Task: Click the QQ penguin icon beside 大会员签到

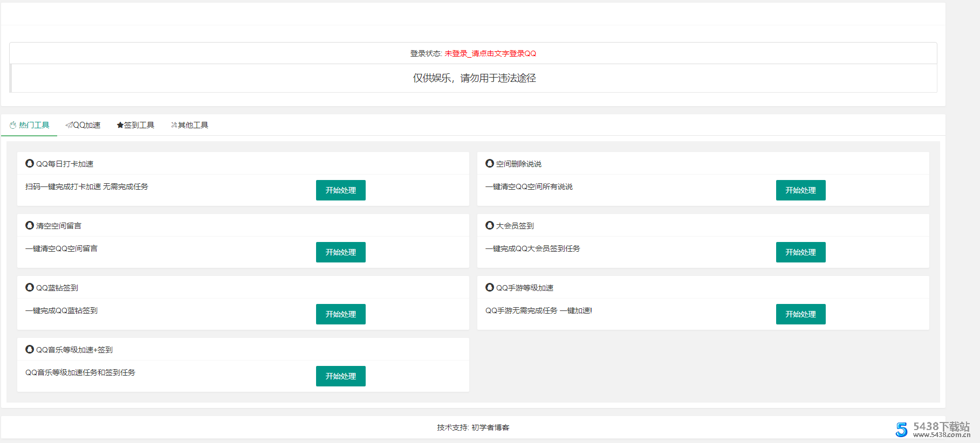Action: point(490,225)
